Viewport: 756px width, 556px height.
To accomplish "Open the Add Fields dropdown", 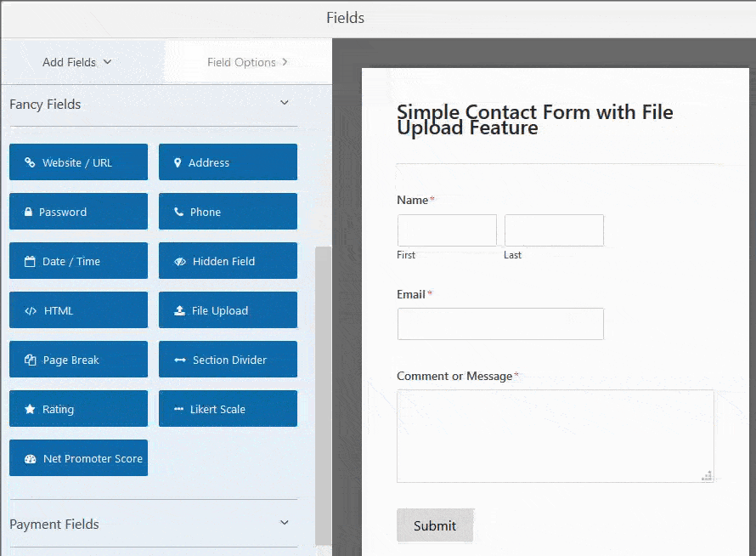I will pos(76,61).
